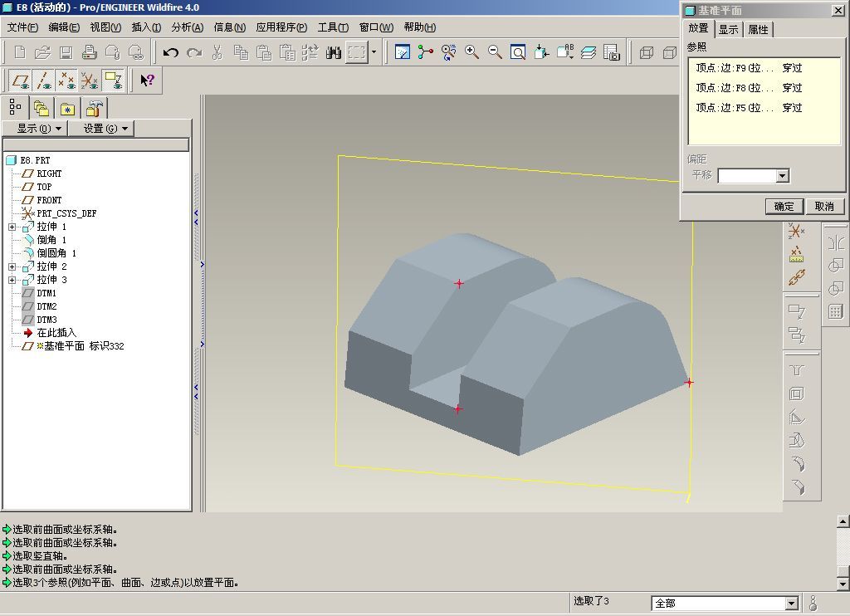Toggle coordinate systems display
The height and width of the screenshot is (616, 850).
90,81
